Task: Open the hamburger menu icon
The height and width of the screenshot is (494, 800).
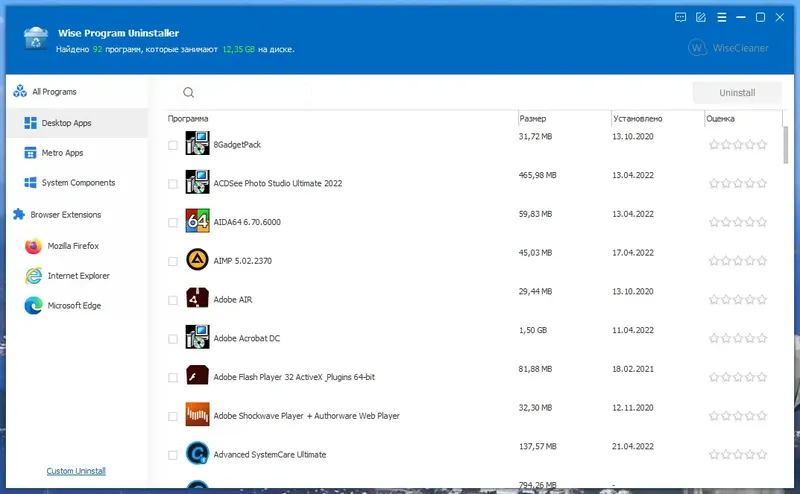Action: point(721,17)
